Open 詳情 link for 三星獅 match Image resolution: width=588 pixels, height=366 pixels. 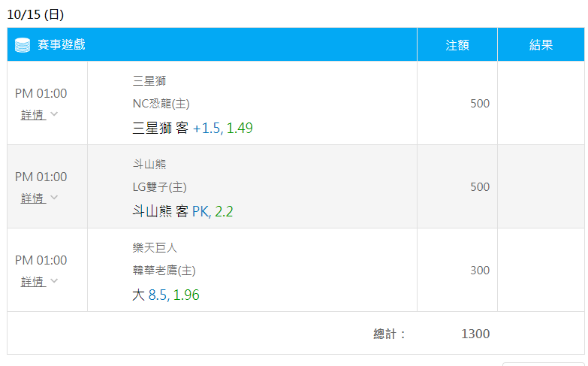click(x=33, y=114)
